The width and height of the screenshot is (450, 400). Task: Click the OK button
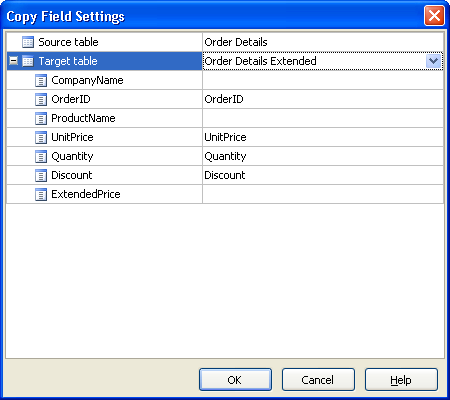click(x=235, y=380)
